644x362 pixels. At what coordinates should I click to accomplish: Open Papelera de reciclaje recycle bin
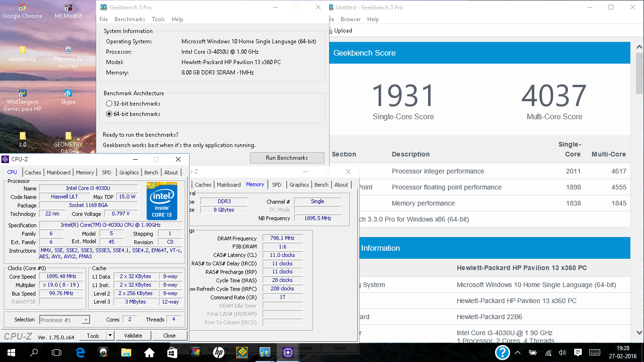coord(68,57)
